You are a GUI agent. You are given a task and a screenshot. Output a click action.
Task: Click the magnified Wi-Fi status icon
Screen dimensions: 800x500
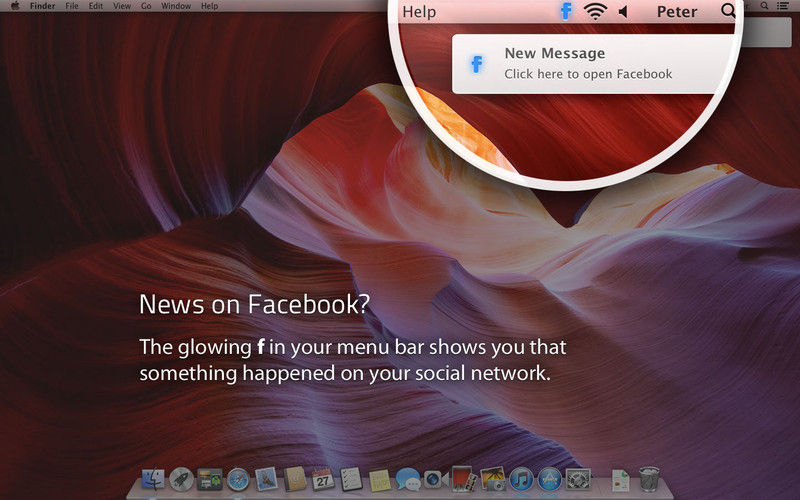point(595,11)
